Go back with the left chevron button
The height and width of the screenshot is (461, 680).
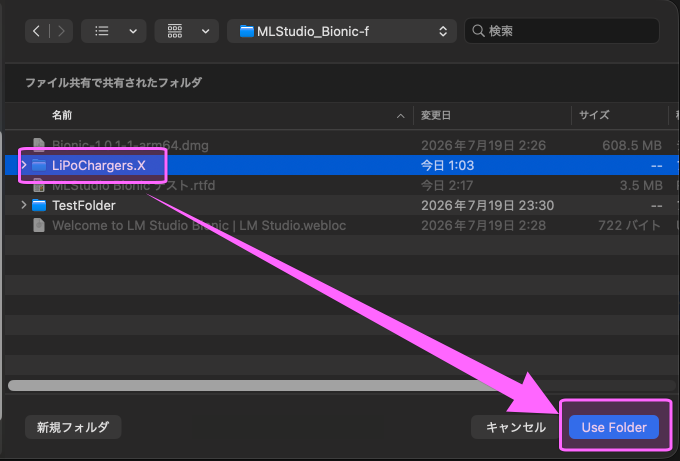point(36,31)
